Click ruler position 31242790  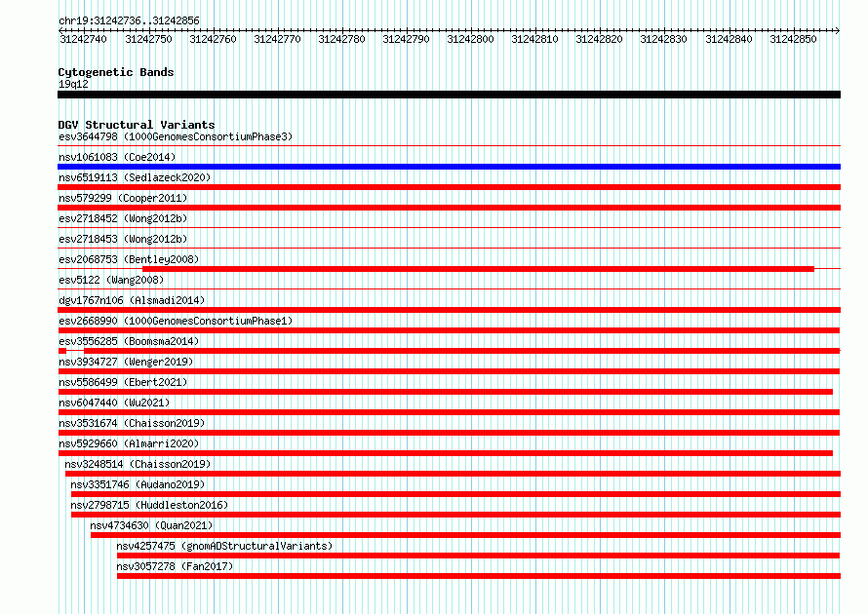click(406, 39)
